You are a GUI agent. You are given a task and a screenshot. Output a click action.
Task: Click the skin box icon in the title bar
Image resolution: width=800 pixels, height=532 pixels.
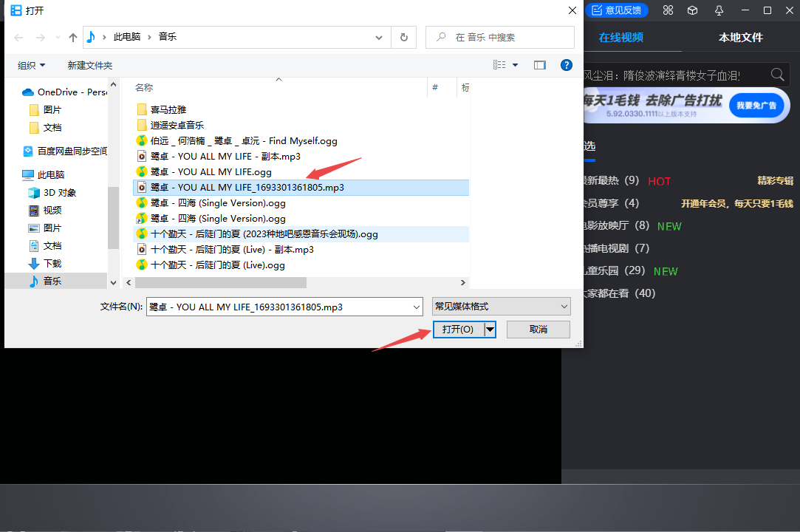click(x=691, y=10)
